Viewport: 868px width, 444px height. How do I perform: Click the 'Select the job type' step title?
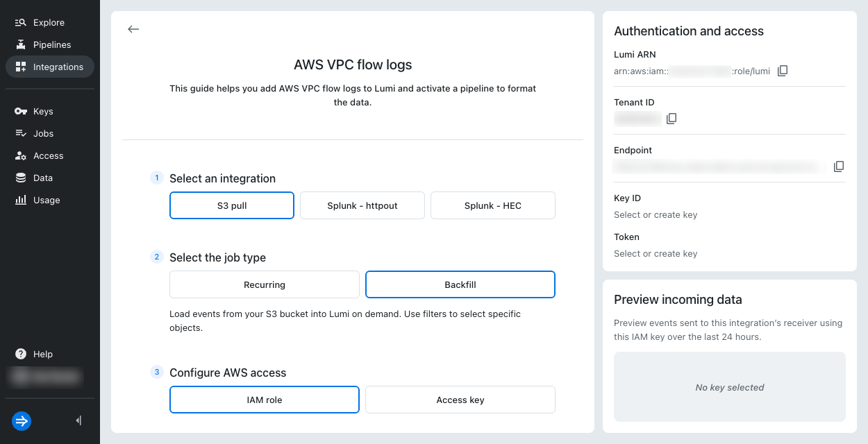pyautogui.click(x=217, y=257)
